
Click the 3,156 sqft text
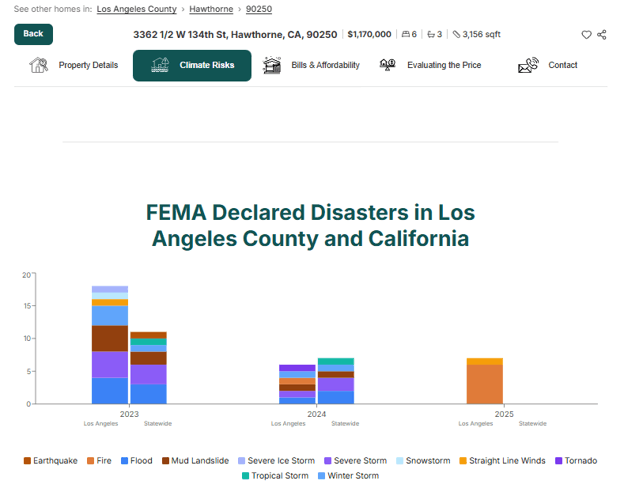point(481,35)
